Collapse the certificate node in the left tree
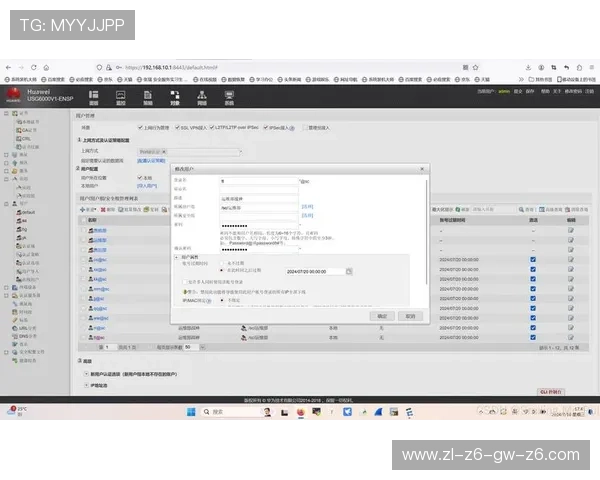 coord(6,113)
